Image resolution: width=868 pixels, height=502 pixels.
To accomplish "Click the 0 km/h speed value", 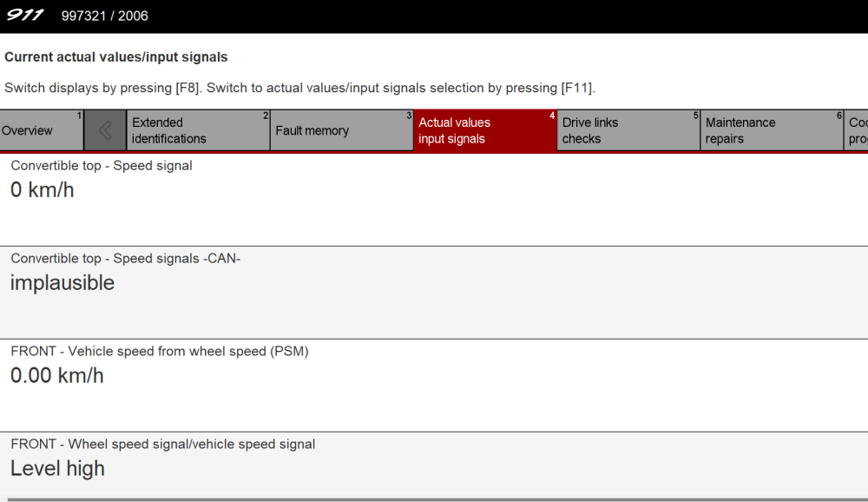I will (43, 190).
